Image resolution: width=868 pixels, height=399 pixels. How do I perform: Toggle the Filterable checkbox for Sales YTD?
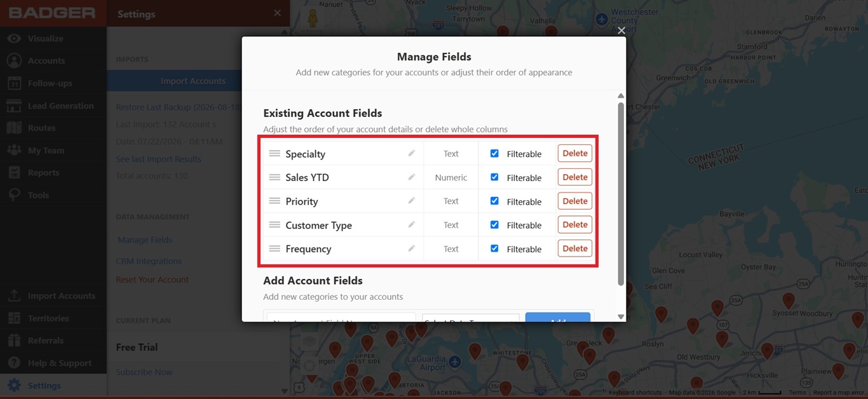coord(494,177)
